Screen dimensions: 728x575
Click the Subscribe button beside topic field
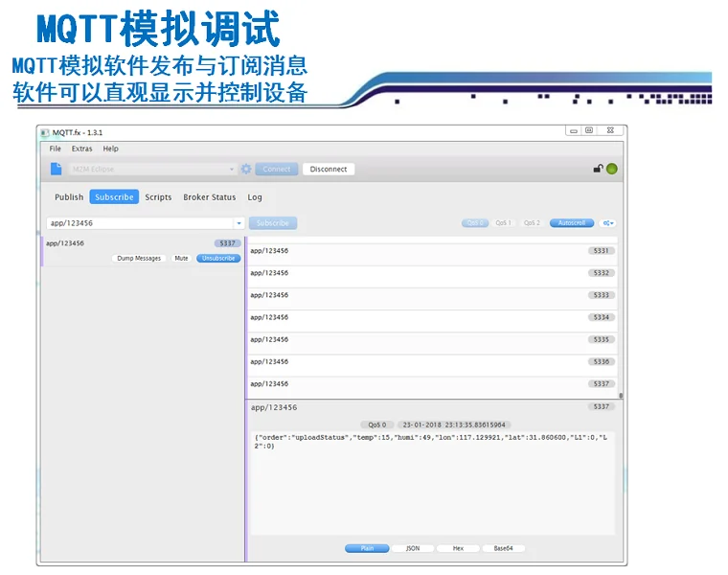tap(273, 223)
